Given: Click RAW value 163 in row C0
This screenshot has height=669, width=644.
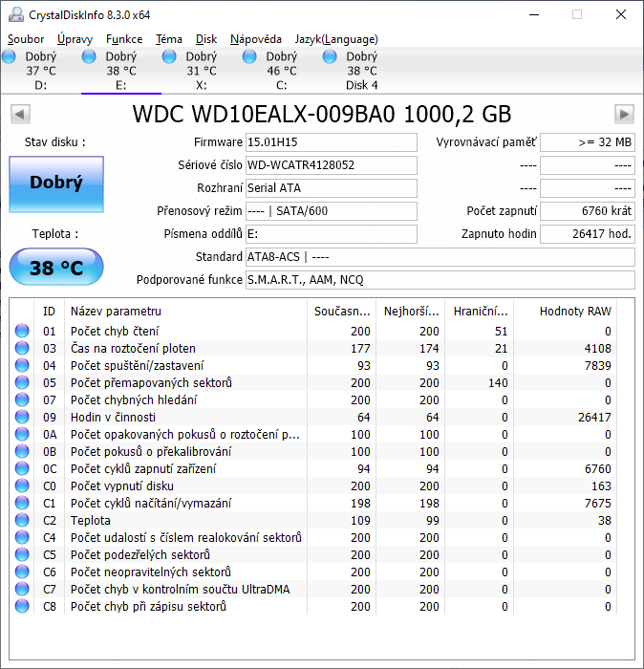Looking at the screenshot, I should [601, 486].
